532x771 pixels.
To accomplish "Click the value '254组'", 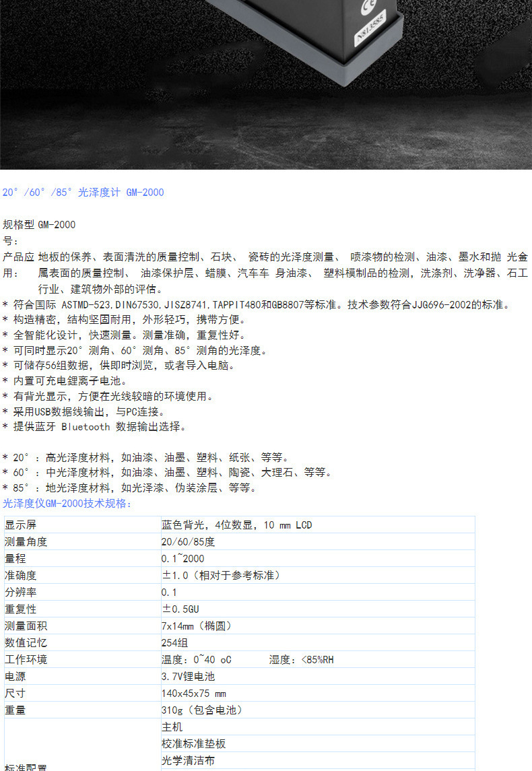I will click(x=318, y=642).
